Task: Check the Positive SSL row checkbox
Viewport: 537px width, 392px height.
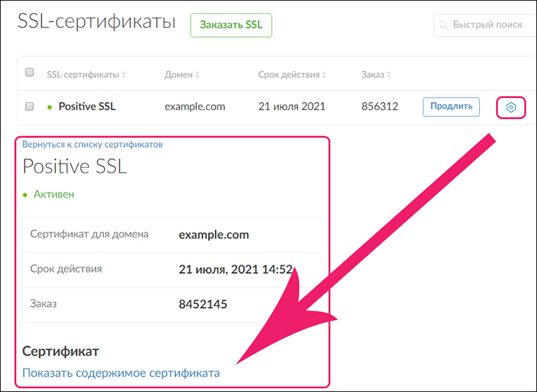Action: 29,106
